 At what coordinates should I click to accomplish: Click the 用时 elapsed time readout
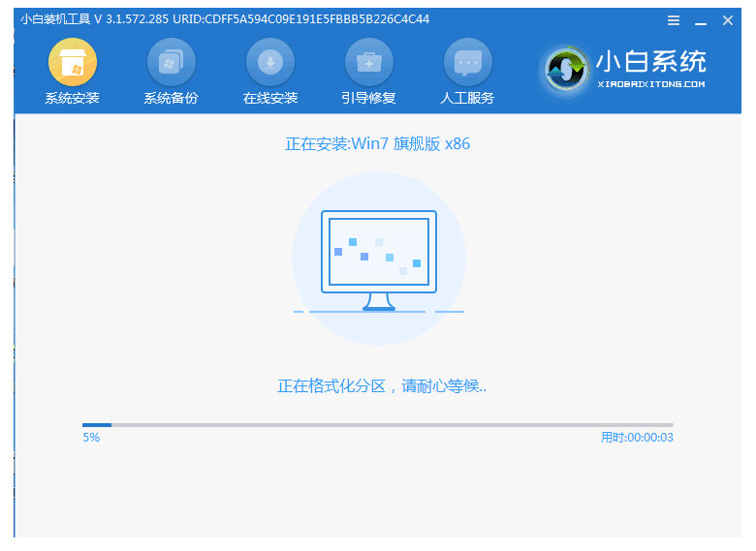[636, 438]
